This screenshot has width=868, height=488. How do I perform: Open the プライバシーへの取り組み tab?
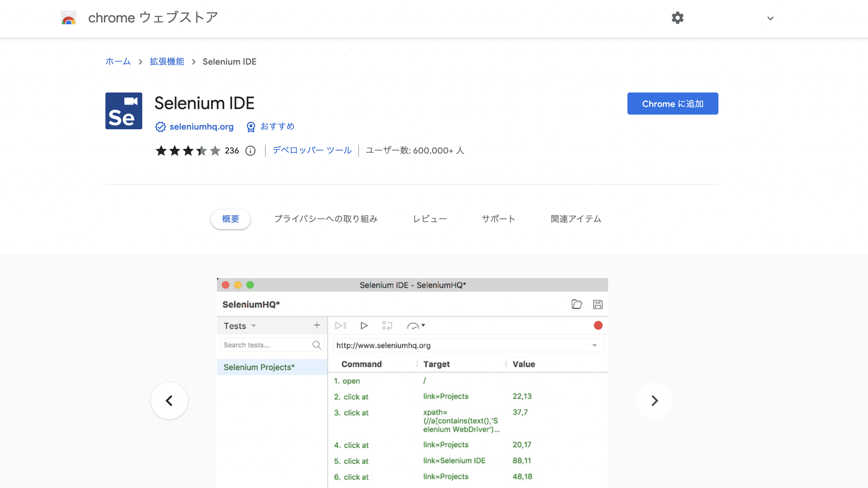tap(325, 219)
